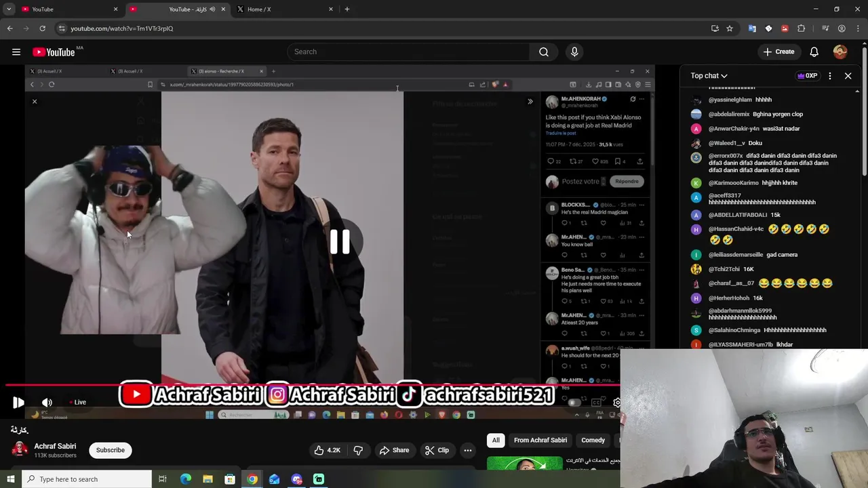This screenshot has width=868, height=488.
Task: Click the install app icon in address bar
Action: pyautogui.click(x=715, y=28)
